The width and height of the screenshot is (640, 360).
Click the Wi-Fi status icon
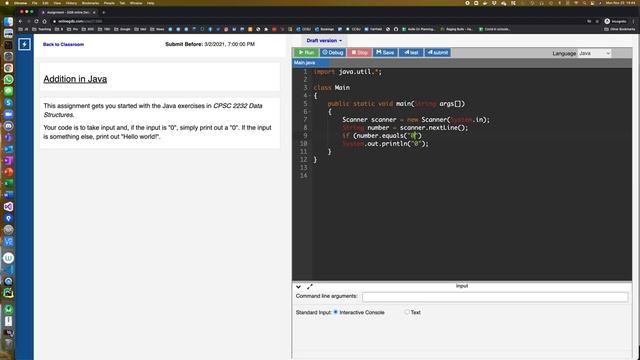576,3
